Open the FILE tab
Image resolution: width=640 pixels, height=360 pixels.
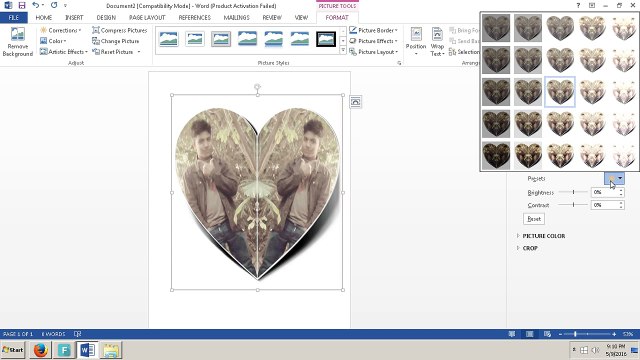pyautogui.click(x=13, y=18)
